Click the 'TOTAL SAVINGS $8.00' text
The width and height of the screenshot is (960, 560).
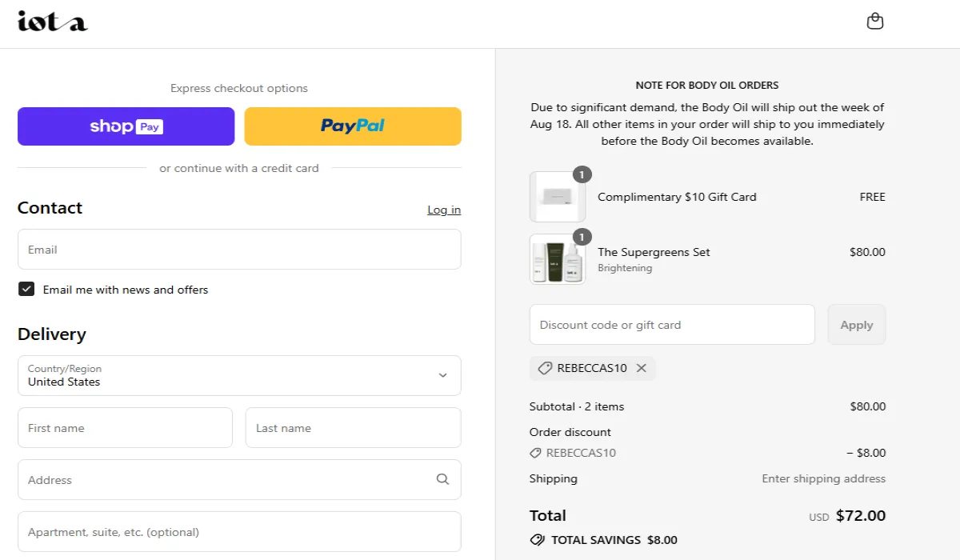614,540
